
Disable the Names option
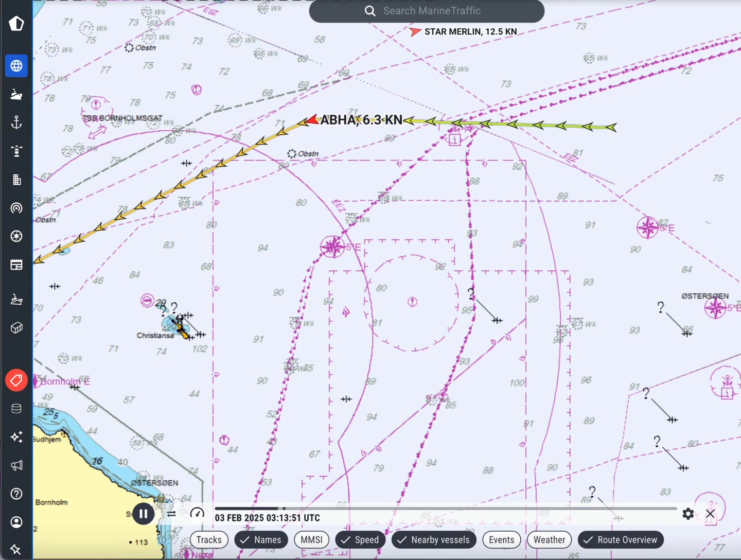[x=261, y=540]
